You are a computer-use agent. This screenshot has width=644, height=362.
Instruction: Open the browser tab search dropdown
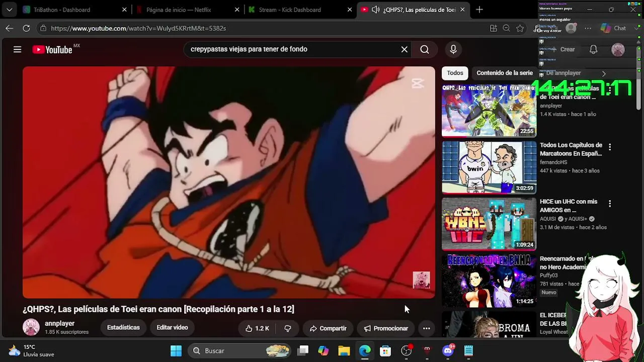[x=9, y=10]
